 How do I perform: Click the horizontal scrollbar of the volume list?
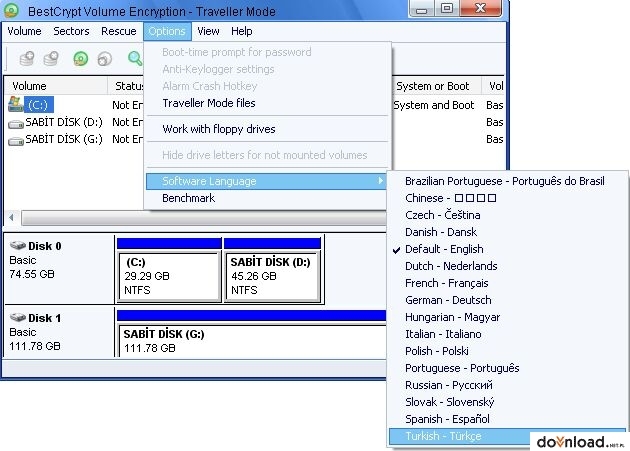203,217
